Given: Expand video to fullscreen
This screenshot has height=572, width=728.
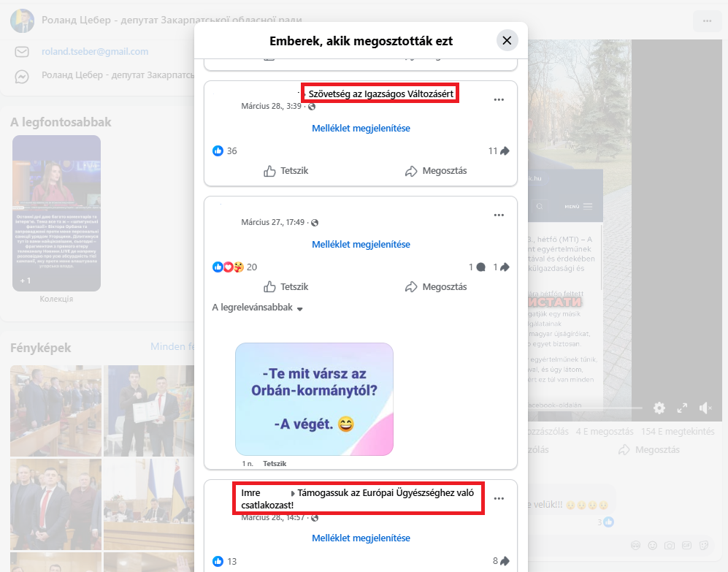Looking at the screenshot, I should tap(682, 408).
